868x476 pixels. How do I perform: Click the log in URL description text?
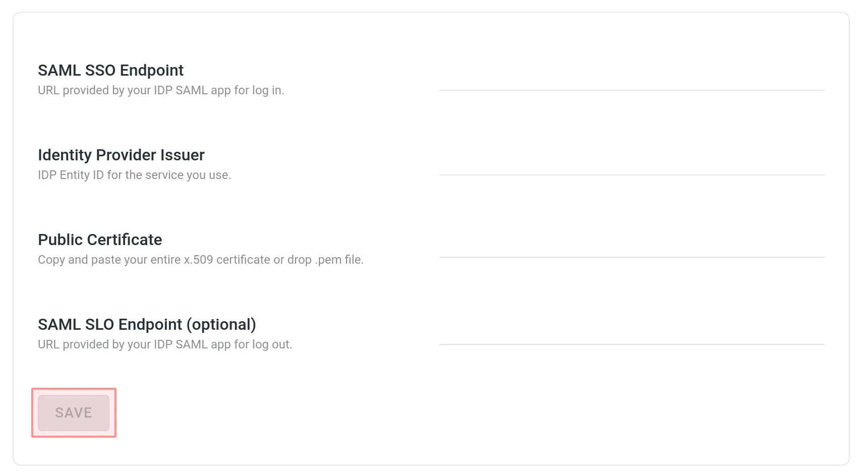click(160, 90)
